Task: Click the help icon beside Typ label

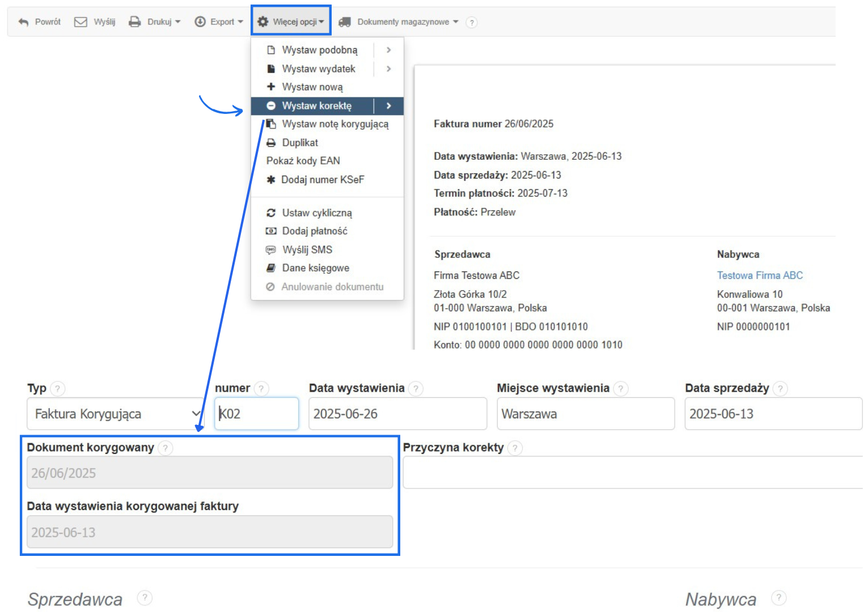Action: click(x=57, y=389)
